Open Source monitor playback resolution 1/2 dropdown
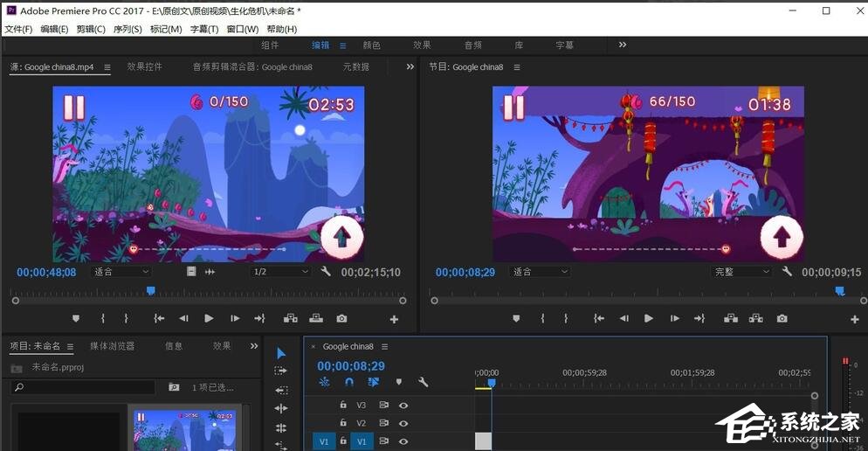 pos(280,272)
